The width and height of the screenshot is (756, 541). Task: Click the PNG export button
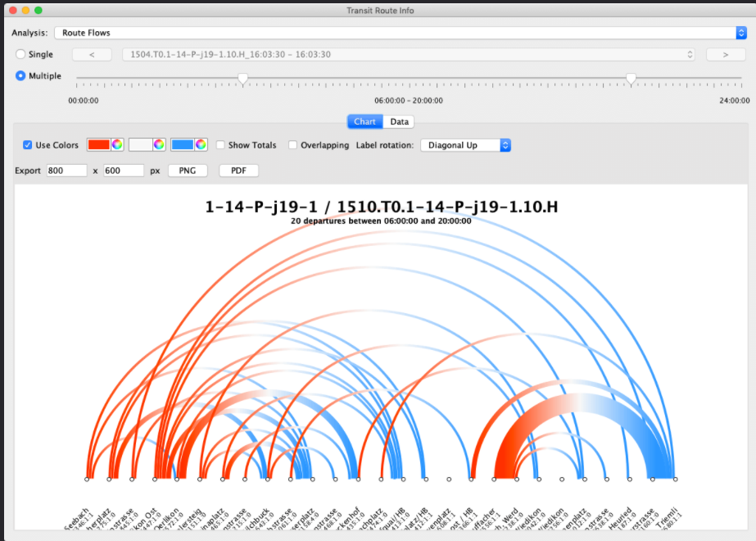click(188, 170)
